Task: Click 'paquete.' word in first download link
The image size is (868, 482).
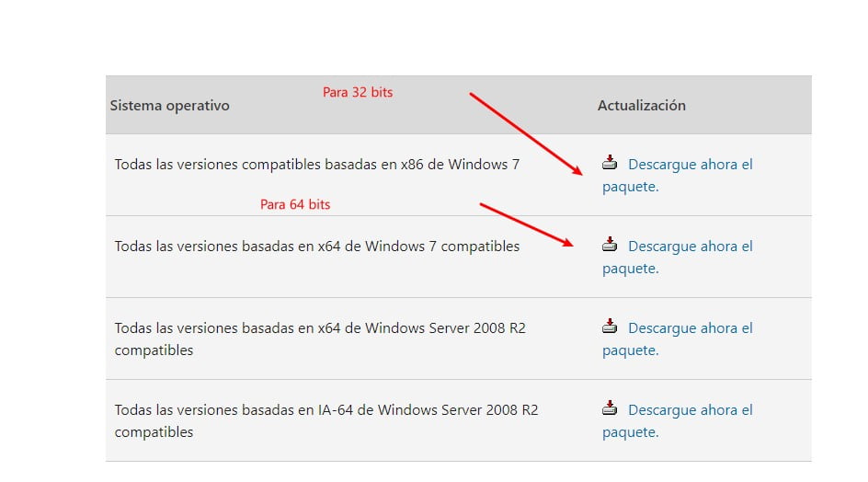Action: [x=631, y=187]
